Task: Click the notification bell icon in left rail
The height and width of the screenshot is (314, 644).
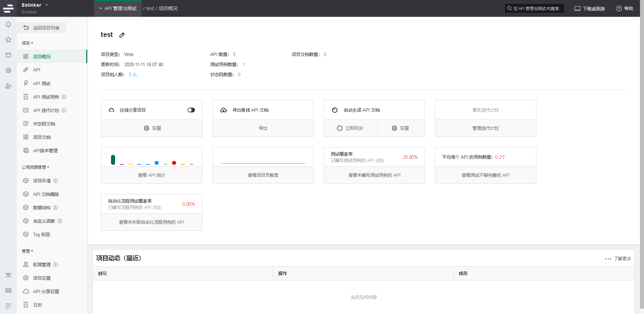Action: coord(8,24)
